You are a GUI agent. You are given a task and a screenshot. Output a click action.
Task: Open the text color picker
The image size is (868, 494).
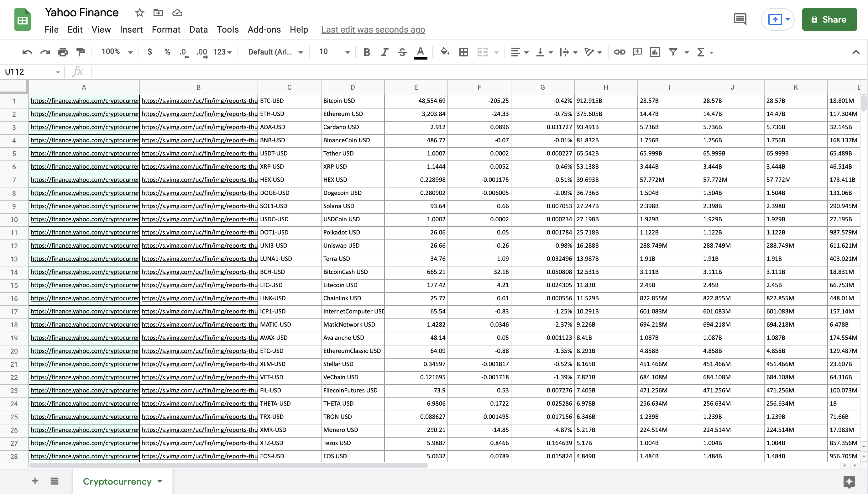(x=420, y=52)
